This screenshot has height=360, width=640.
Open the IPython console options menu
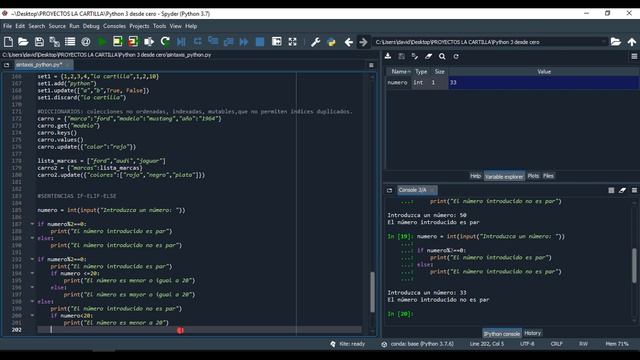point(634,190)
